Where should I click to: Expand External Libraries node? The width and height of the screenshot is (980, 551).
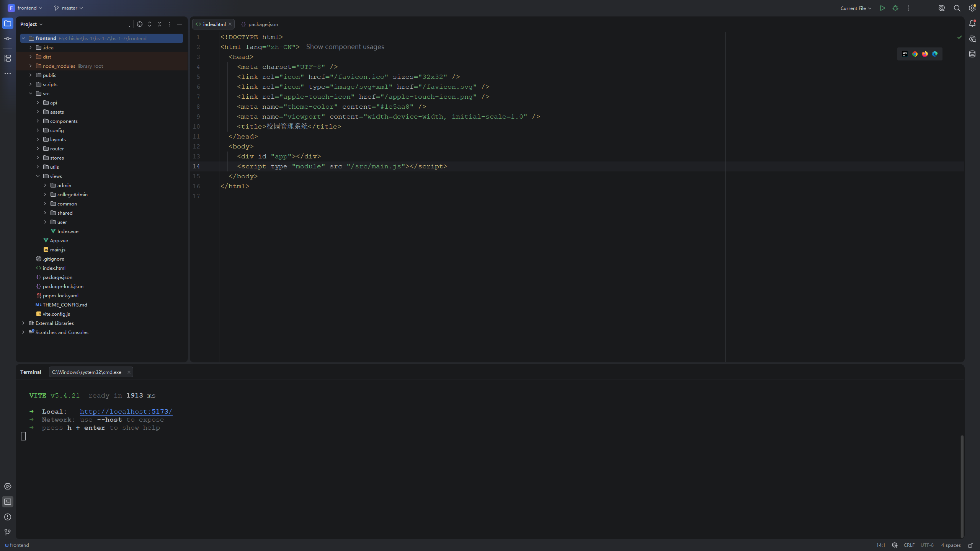(23, 323)
